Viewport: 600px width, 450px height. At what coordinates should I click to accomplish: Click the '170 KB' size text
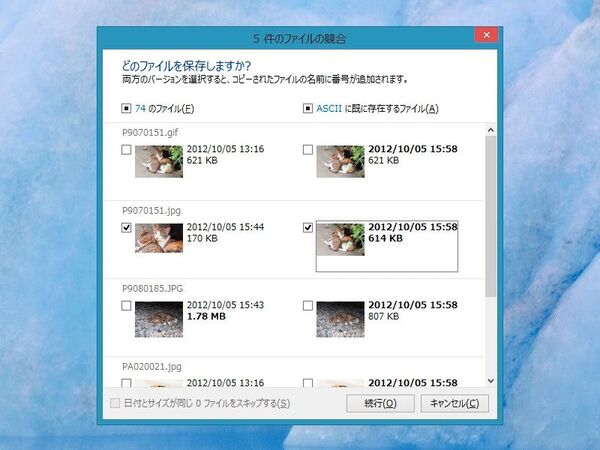coord(202,238)
